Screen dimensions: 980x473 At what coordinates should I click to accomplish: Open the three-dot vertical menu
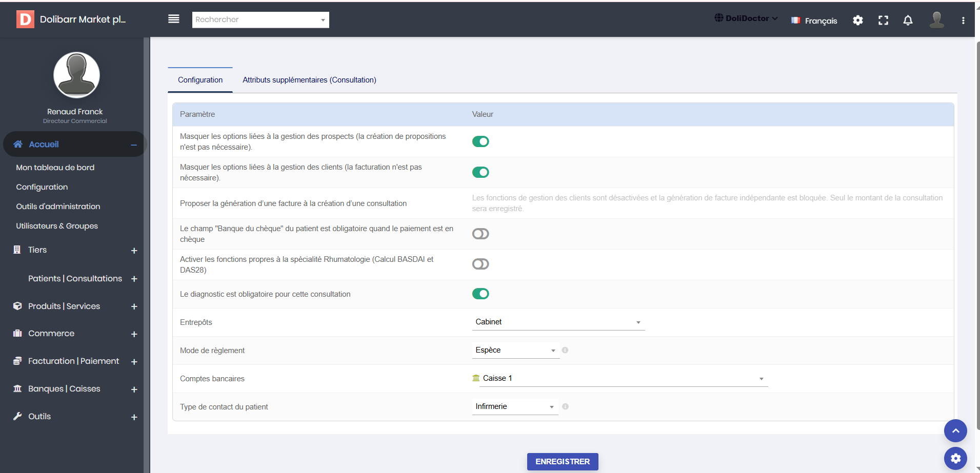[963, 20]
